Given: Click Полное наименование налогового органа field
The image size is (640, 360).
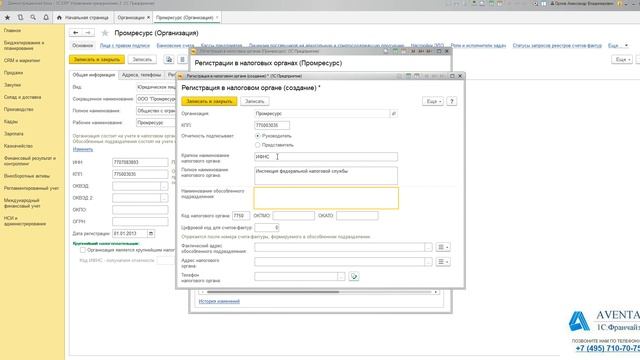Looking at the screenshot, I should 326,176.
